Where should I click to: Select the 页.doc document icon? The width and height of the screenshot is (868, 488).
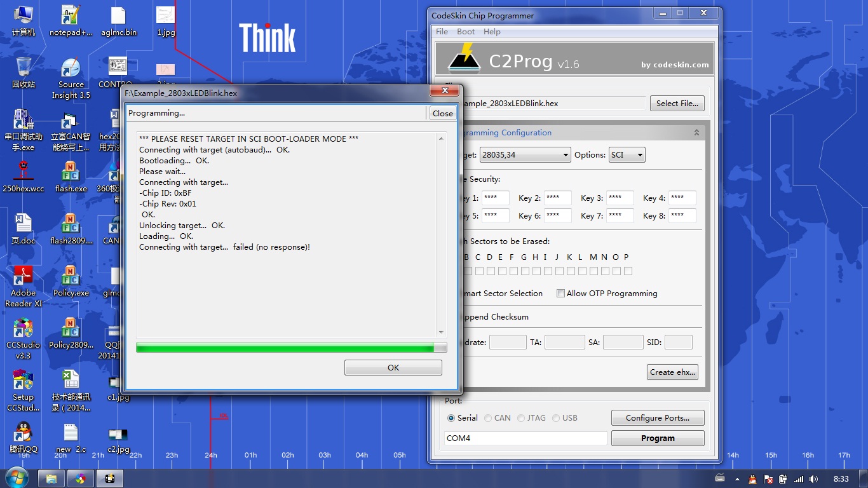coord(24,229)
